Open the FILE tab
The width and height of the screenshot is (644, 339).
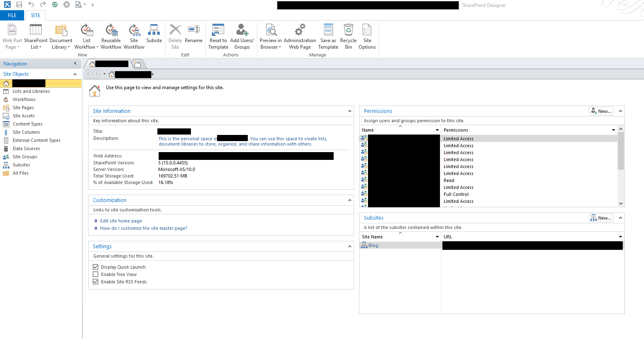pos(12,16)
